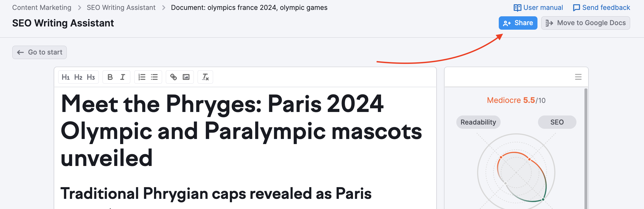Click the score panel vertical scrollbar

(586, 147)
